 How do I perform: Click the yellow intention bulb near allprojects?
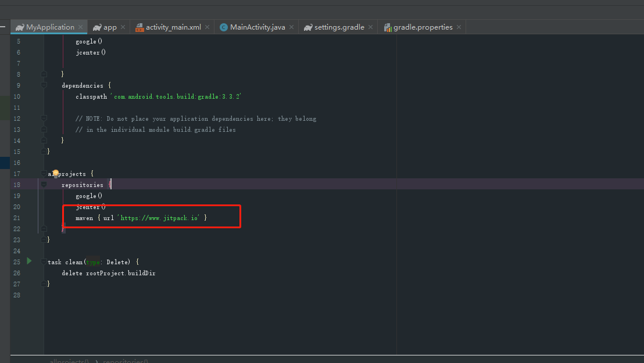click(x=55, y=172)
